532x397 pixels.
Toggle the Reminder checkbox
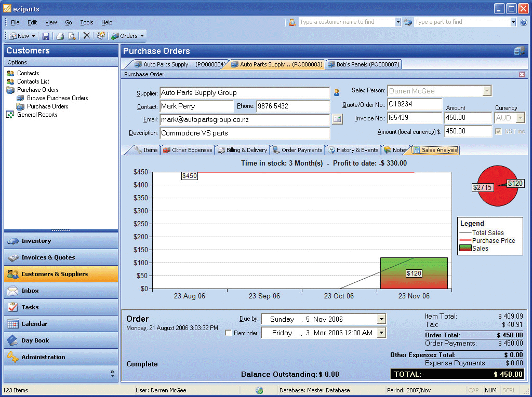pos(229,333)
